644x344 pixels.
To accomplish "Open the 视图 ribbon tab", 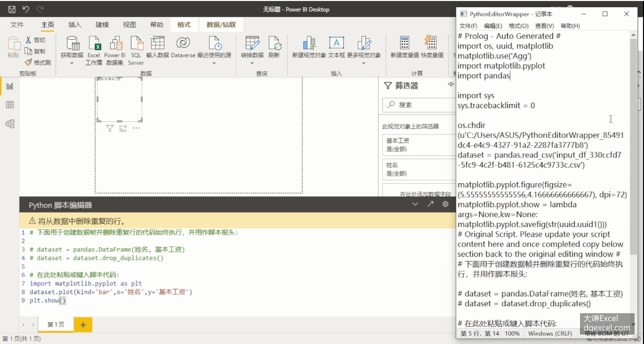I will pos(129,25).
